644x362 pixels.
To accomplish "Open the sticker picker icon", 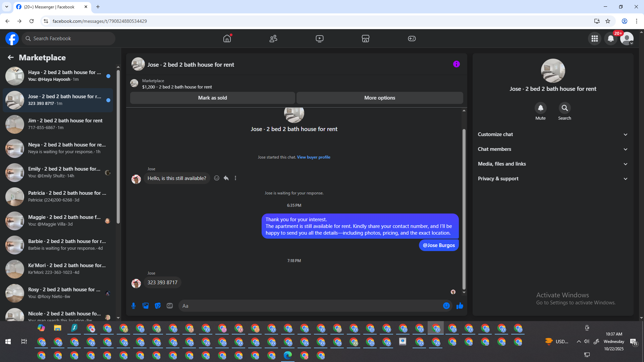I will click(x=158, y=306).
